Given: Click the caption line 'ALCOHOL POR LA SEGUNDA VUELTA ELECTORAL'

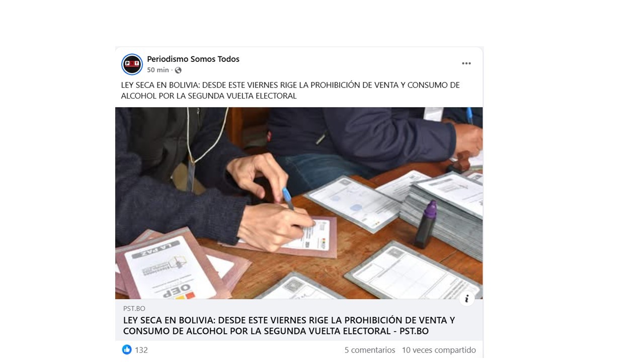Looking at the screenshot, I should pos(209,96).
